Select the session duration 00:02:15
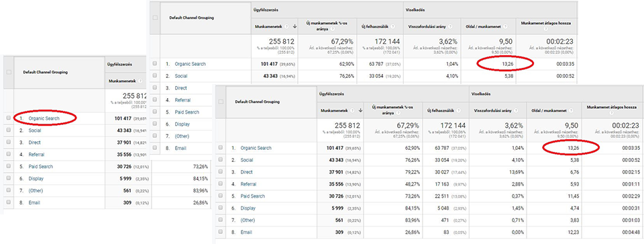Viewport: 644px width, 244px height. (632, 172)
